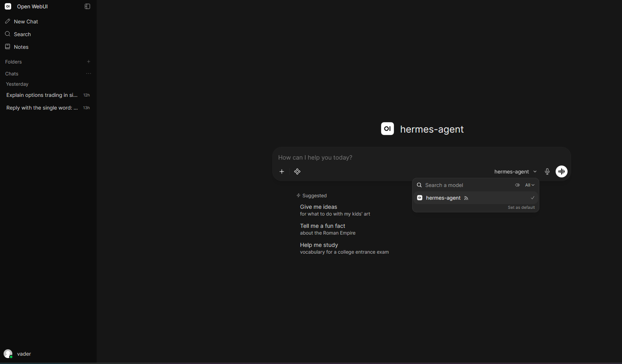The height and width of the screenshot is (364, 622).
Task: Start voice mode with the waveform button
Action: pyautogui.click(x=562, y=171)
